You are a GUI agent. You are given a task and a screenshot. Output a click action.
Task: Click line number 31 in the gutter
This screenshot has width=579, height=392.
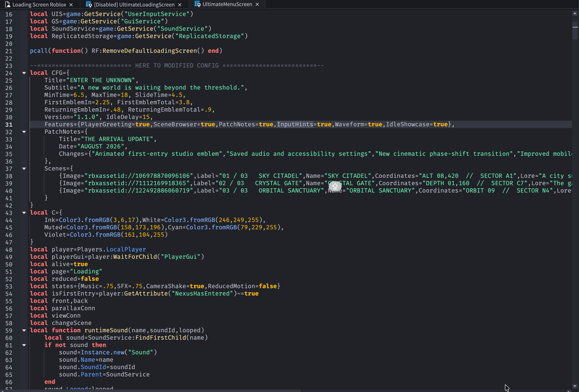coord(8,125)
